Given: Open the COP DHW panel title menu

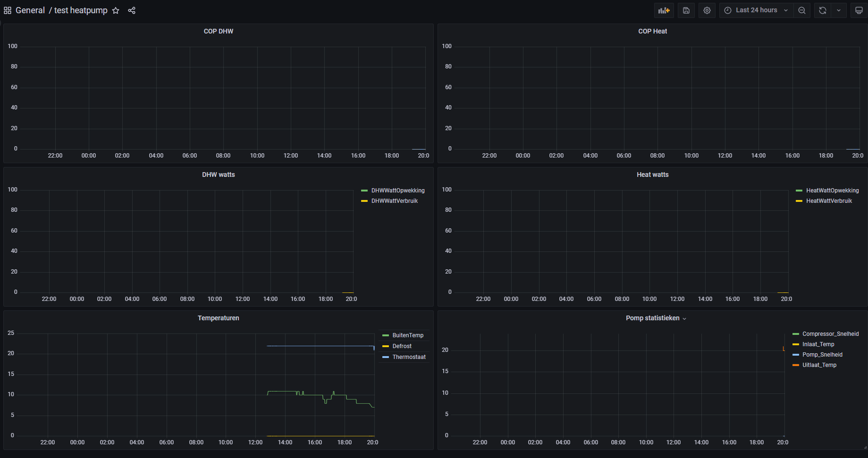Looking at the screenshot, I should click(218, 31).
